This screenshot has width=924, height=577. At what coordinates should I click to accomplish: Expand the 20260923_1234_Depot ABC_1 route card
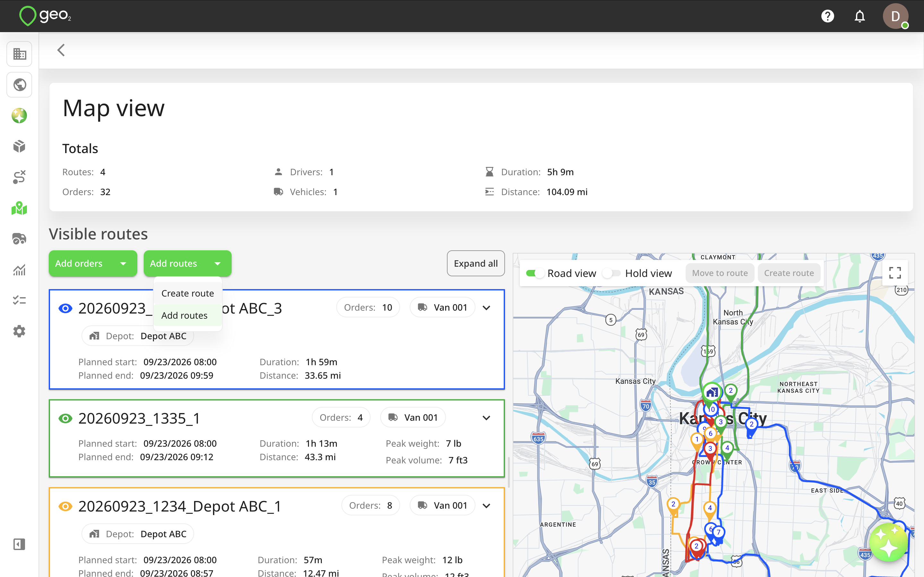(x=486, y=506)
